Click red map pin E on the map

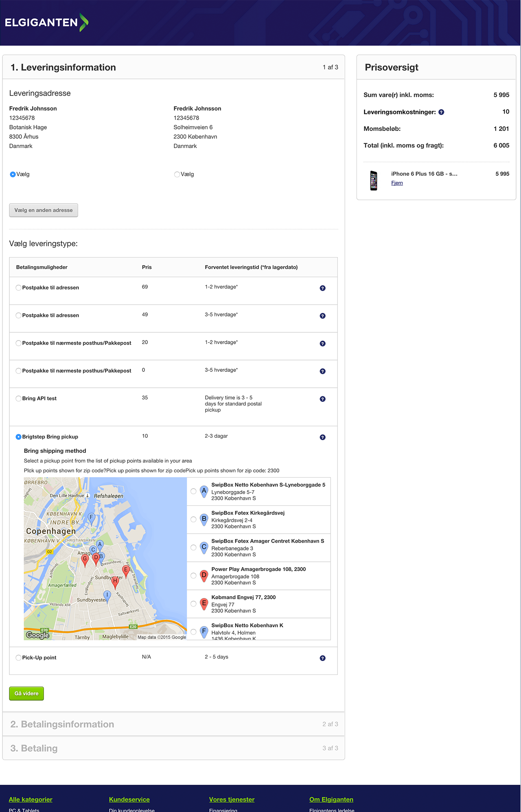click(x=126, y=571)
